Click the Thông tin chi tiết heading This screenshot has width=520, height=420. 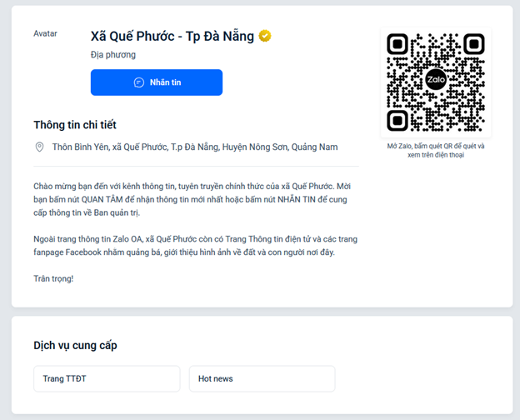point(75,125)
